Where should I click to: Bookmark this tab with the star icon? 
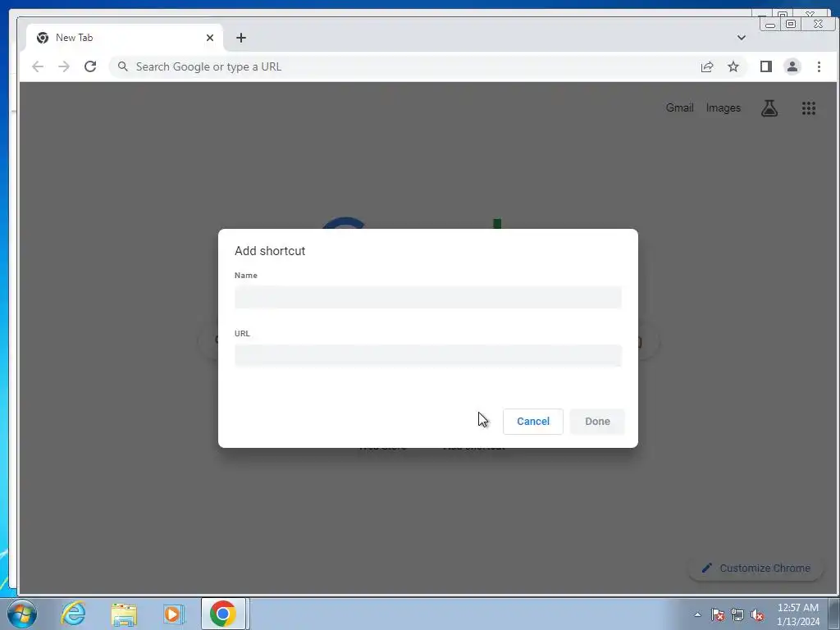click(733, 66)
